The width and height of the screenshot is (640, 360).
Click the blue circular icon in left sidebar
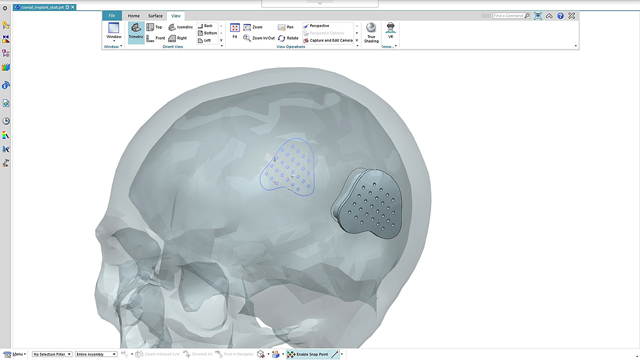click(6, 85)
